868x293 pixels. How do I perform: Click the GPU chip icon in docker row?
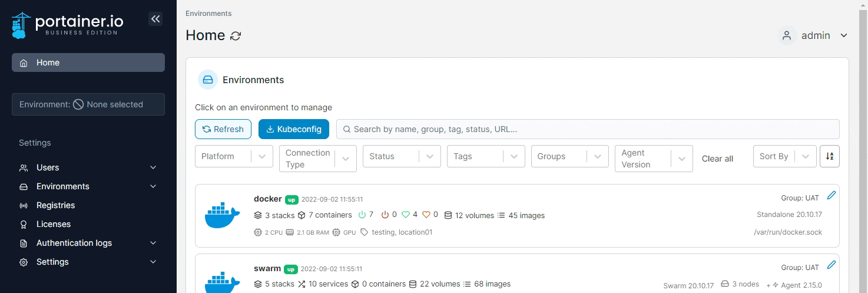point(336,232)
